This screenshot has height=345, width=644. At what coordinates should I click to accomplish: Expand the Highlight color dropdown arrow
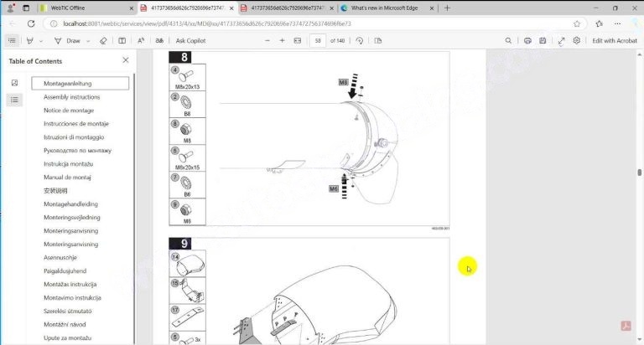[42, 40]
